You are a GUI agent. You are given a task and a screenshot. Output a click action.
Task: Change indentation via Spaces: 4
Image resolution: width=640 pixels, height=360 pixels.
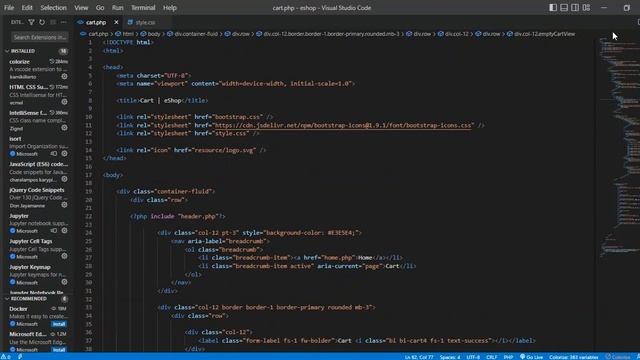pyautogui.click(x=450, y=357)
